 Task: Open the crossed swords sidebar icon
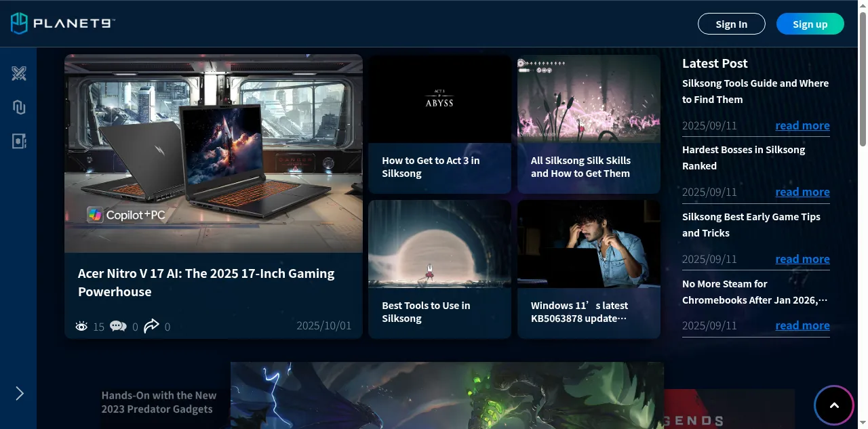click(x=19, y=73)
